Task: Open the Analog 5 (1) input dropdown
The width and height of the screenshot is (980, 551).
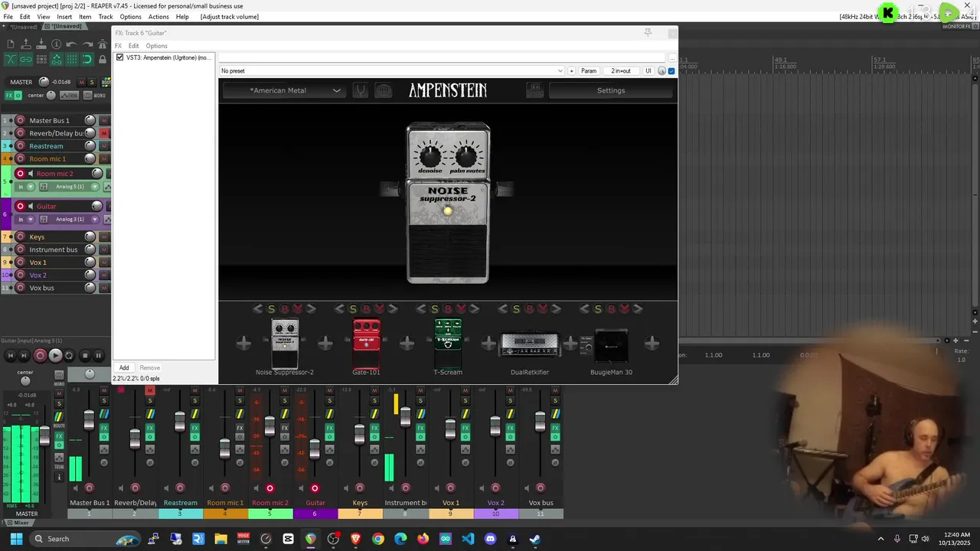Action: (70, 187)
